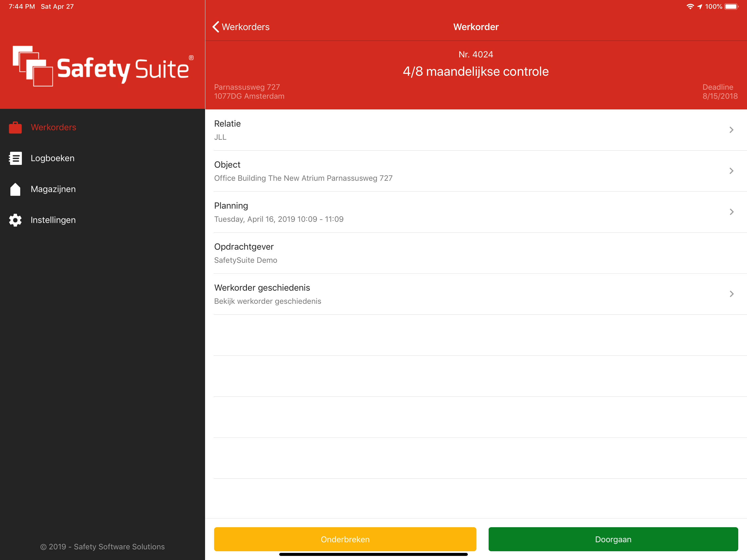
Task: Select the Relatie label
Action: point(227,124)
